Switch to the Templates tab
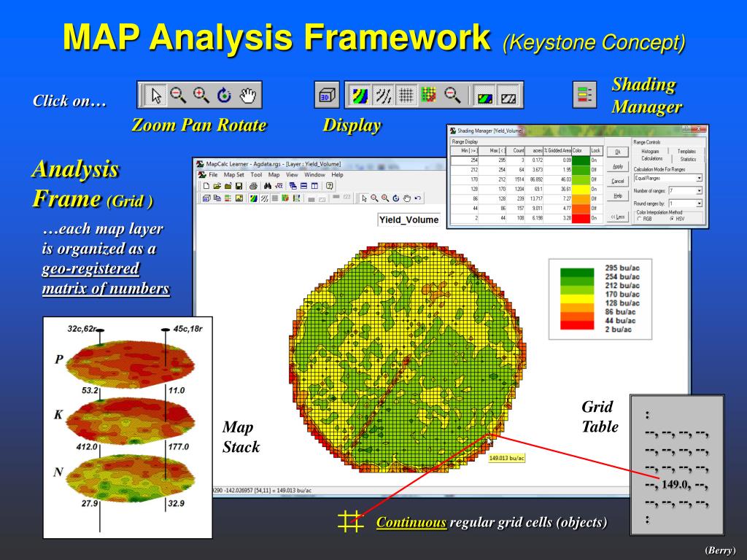This screenshot has width=747, height=560. tap(686, 152)
